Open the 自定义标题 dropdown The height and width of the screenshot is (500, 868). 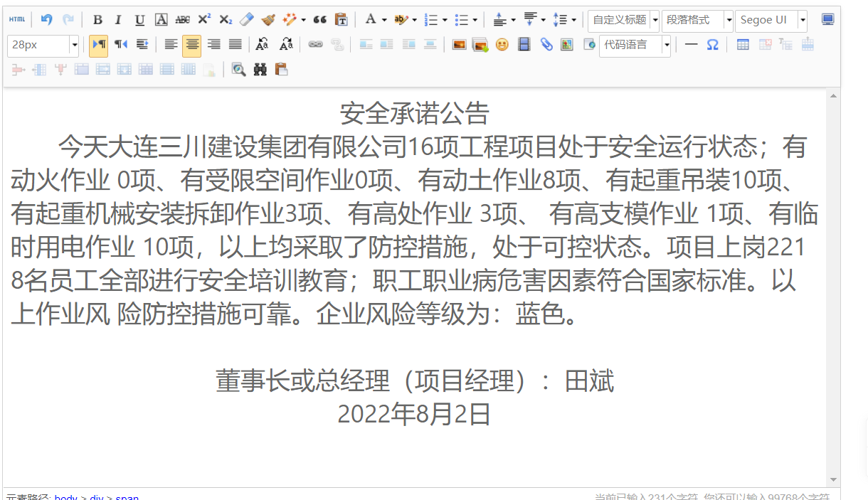pyautogui.click(x=624, y=20)
